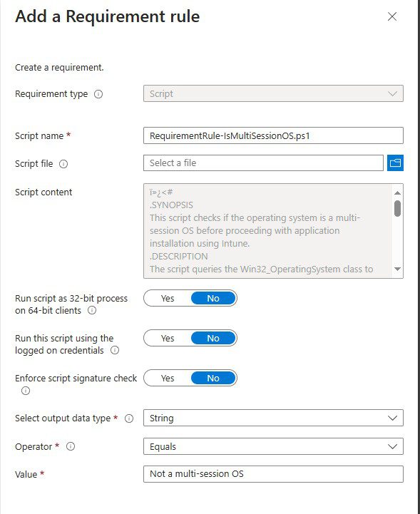Select No for Enforce script signature check
Screen dimensions: 420x514
(213, 379)
